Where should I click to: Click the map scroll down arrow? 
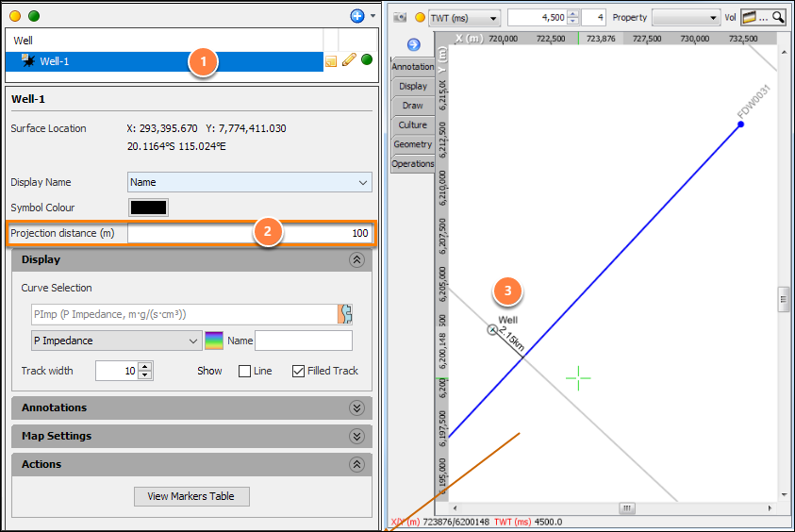click(x=784, y=494)
